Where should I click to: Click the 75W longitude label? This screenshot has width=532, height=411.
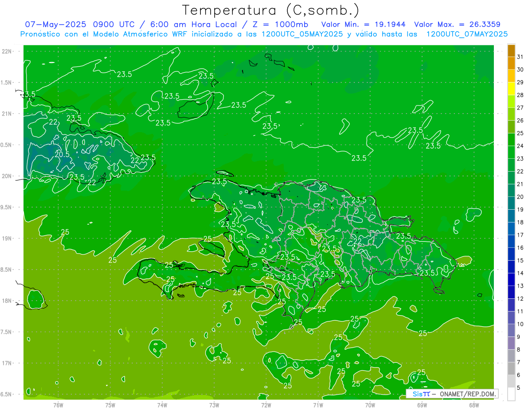tap(110, 405)
